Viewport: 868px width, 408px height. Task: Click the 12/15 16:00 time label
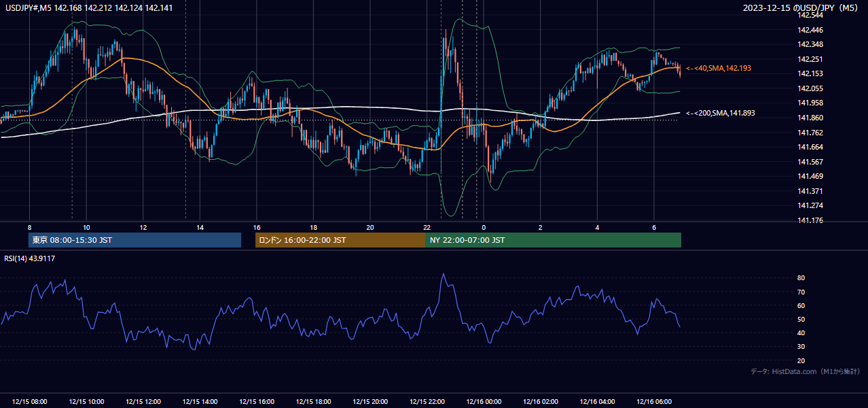coord(257,402)
